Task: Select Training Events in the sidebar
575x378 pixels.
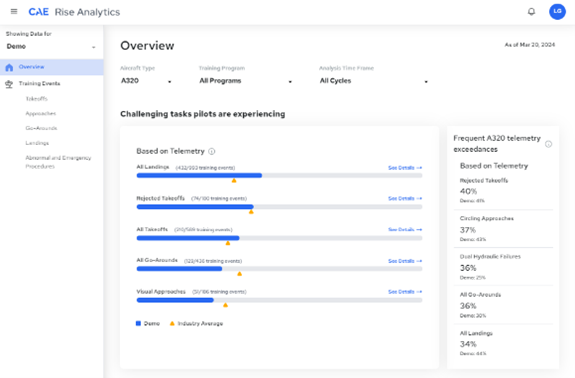Action: click(39, 84)
